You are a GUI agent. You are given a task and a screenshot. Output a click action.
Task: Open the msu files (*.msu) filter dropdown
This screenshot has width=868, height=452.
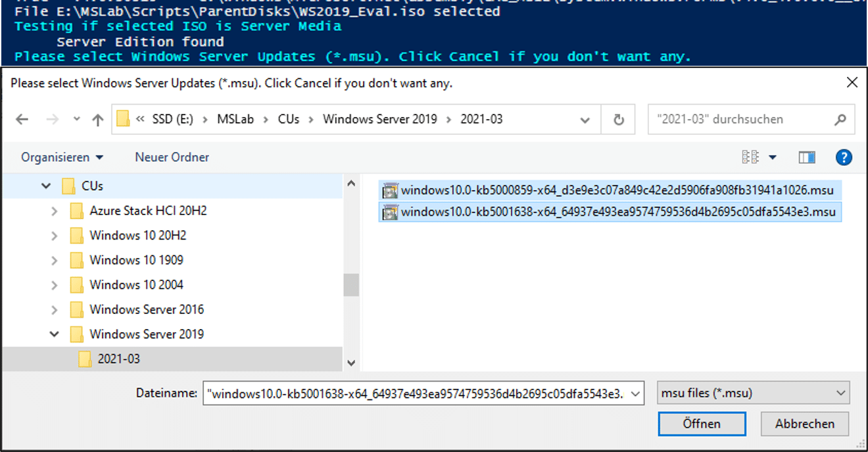pos(754,393)
